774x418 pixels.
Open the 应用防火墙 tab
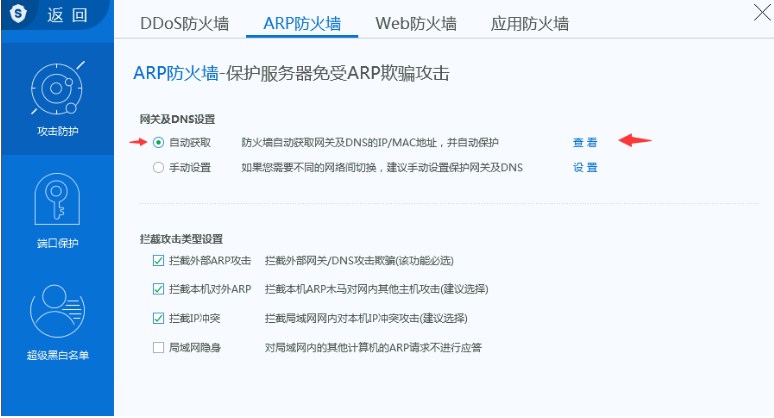(x=529, y=23)
